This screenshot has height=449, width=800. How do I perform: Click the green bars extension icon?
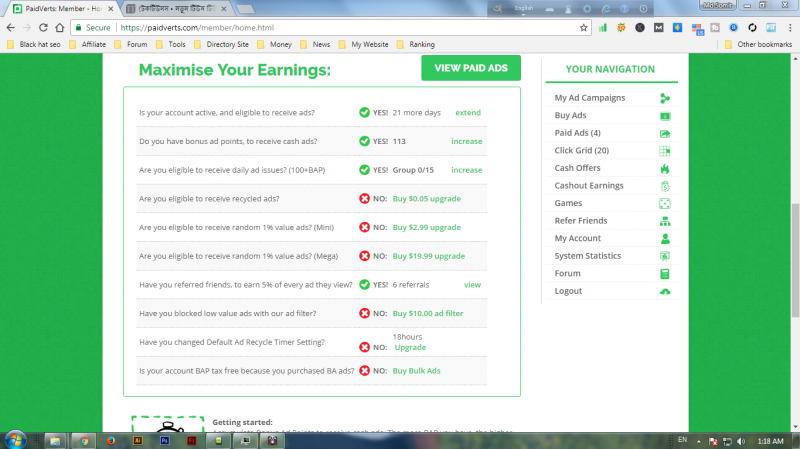click(x=603, y=28)
